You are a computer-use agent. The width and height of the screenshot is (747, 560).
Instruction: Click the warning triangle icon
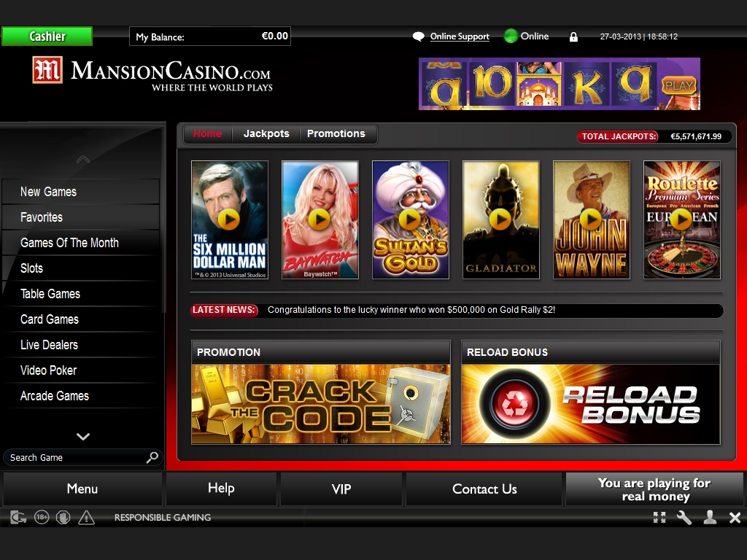point(87,518)
